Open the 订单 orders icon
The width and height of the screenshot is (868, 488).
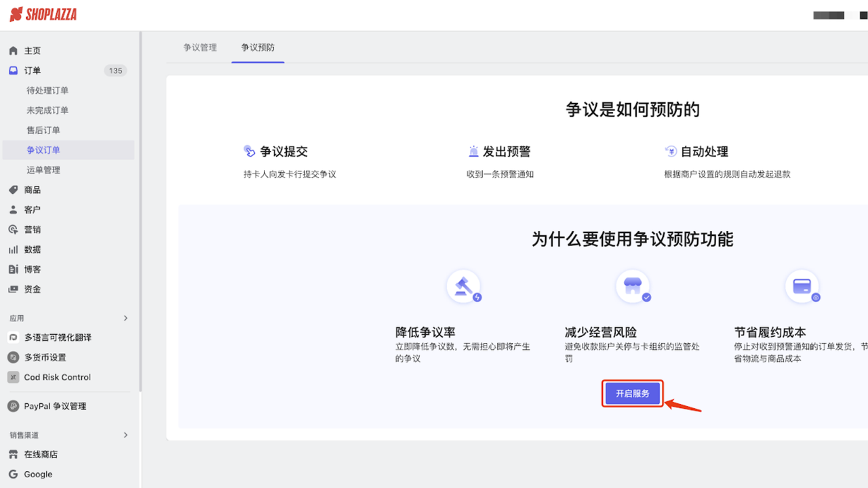click(13, 70)
